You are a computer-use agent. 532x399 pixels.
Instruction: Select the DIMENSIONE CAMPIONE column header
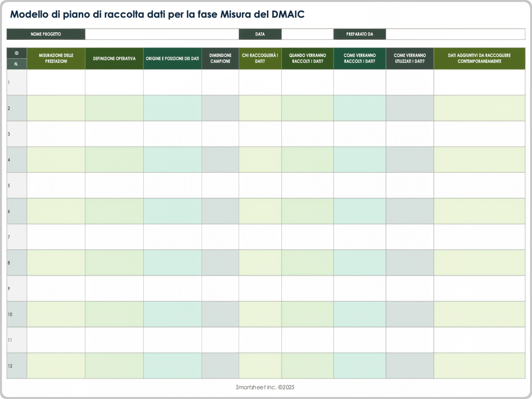(x=220, y=58)
